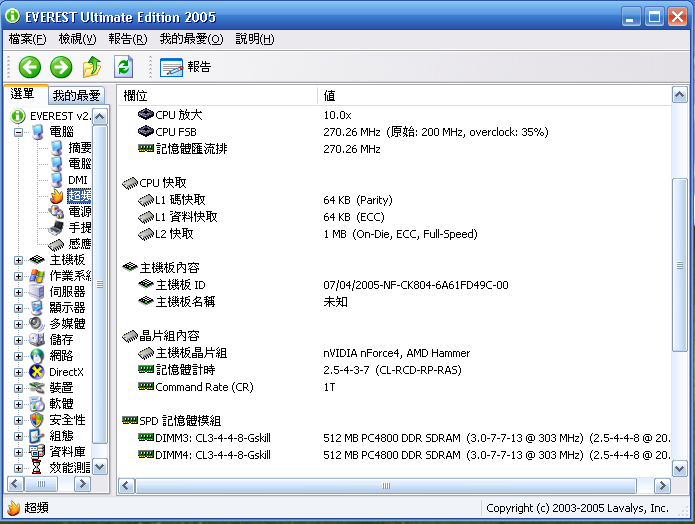Open the 檔案(F) menu
The height and width of the screenshot is (524, 695).
click(27, 39)
